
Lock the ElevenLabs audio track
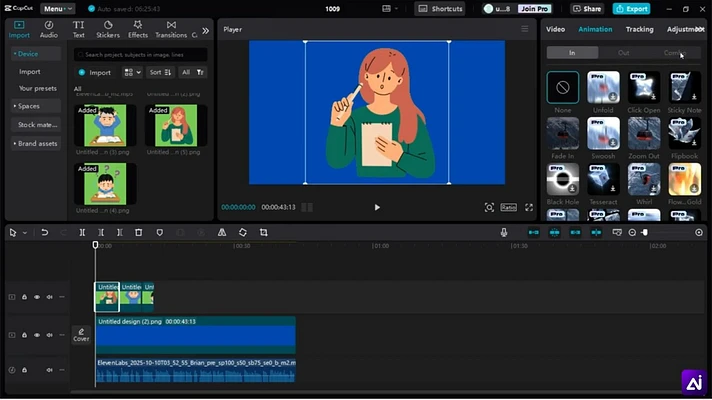pyautogui.click(x=25, y=370)
